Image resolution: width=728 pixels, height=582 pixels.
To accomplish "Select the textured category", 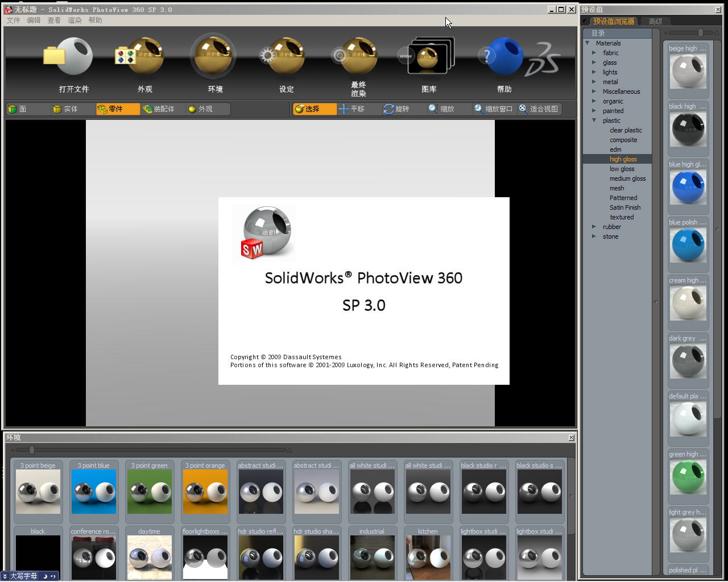I will pyautogui.click(x=622, y=217).
